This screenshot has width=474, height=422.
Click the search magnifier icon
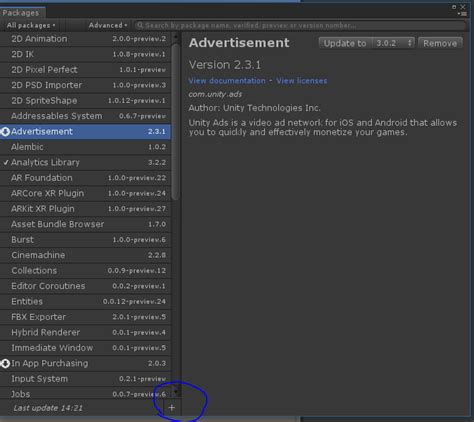140,25
